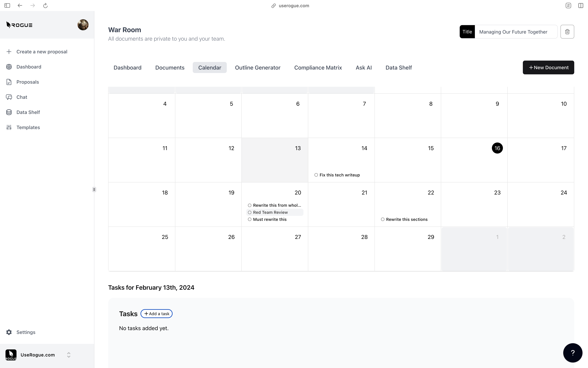Open the help question mark button
This screenshot has width=588, height=368.
pos(573,353)
